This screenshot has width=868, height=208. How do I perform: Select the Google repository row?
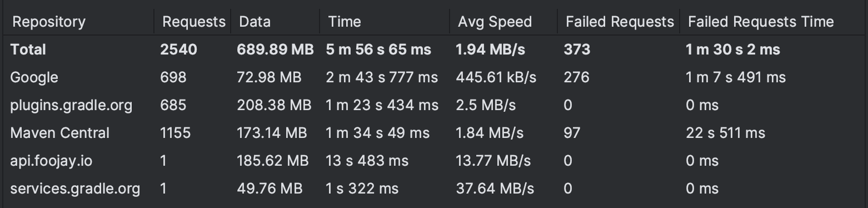(433, 77)
